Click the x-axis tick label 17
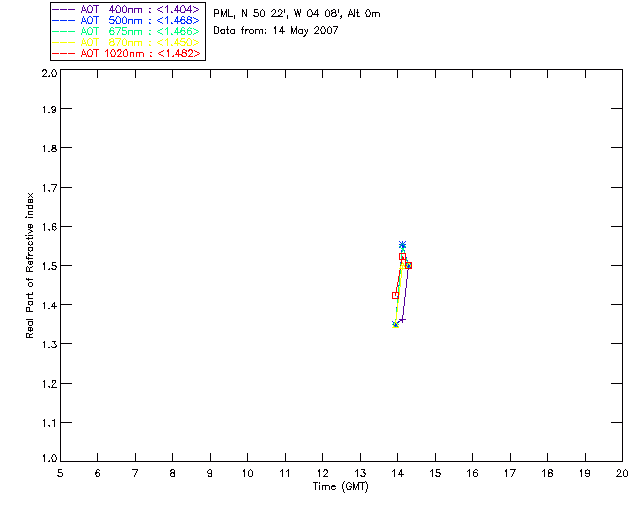The image size is (640, 512). [x=510, y=473]
